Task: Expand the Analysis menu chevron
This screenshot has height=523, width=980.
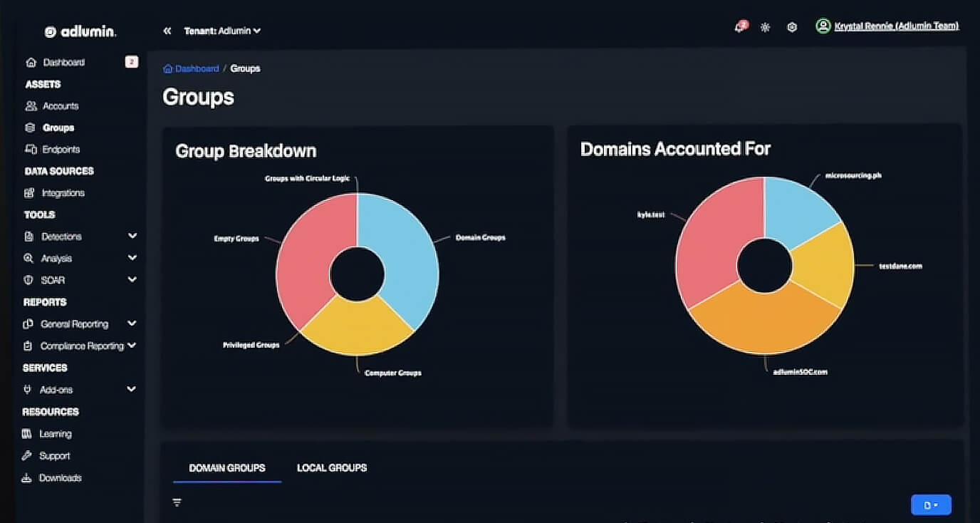Action: [x=132, y=258]
